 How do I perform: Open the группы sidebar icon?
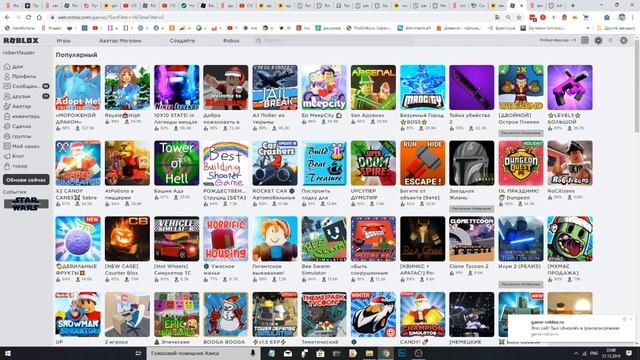(x=7, y=136)
